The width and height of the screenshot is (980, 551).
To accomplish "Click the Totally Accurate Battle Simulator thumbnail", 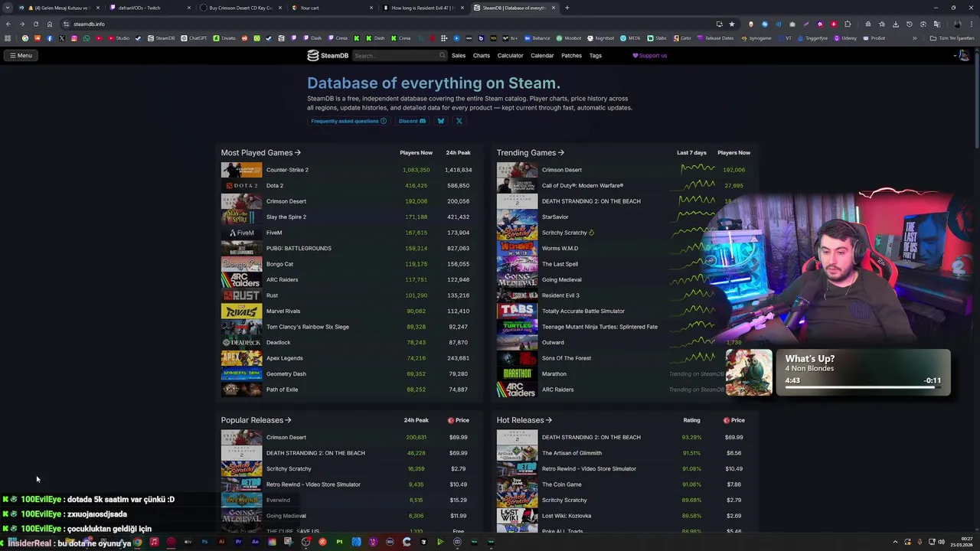I will pos(517,311).
